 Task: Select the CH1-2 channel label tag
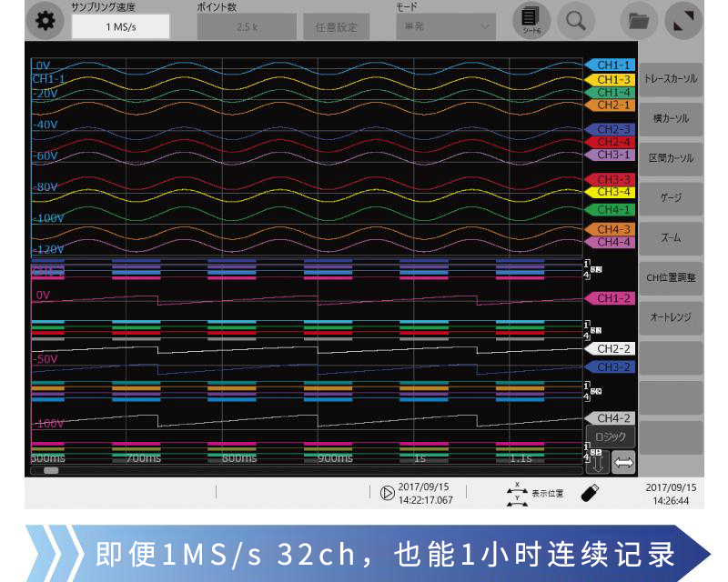(x=613, y=298)
